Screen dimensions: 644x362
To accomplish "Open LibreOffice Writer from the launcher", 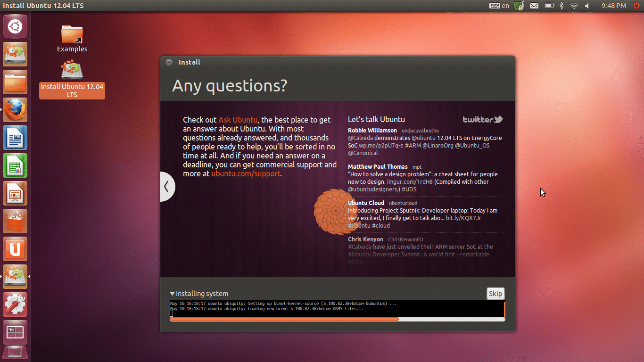I will pos(16,138).
